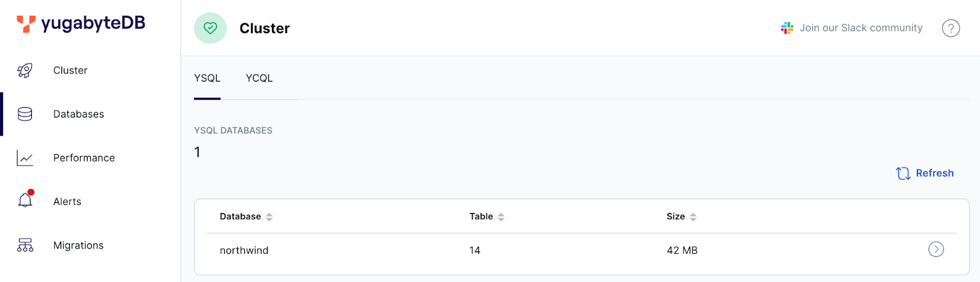Click the Databases cylinder icon
This screenshot has width=980, height=282.
[25, 114]
